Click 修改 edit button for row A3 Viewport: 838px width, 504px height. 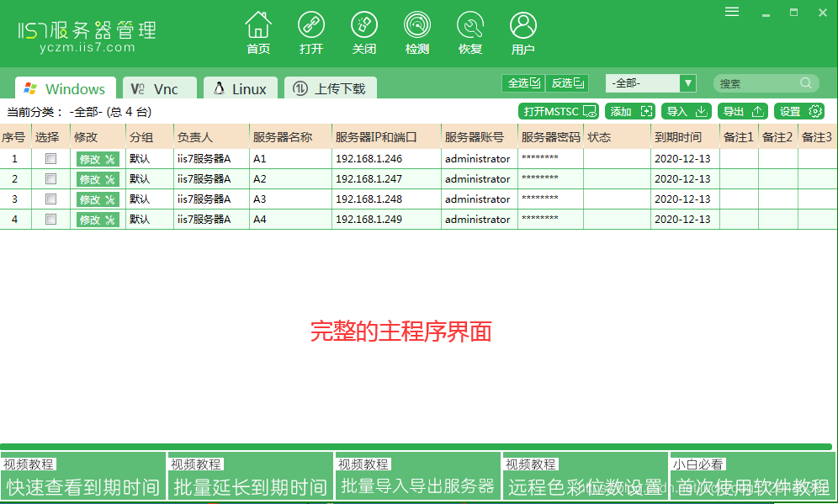[x=98, y=199]
